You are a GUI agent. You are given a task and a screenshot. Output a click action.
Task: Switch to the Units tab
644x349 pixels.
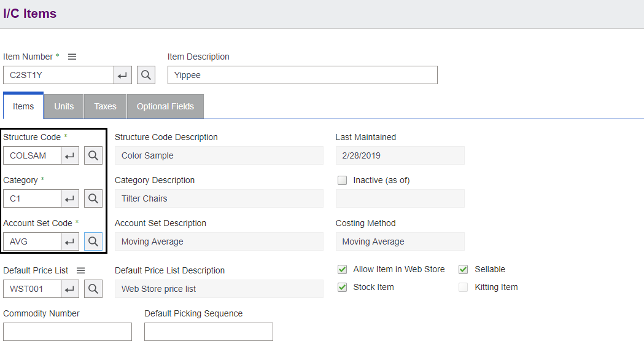tap(64, 106)
